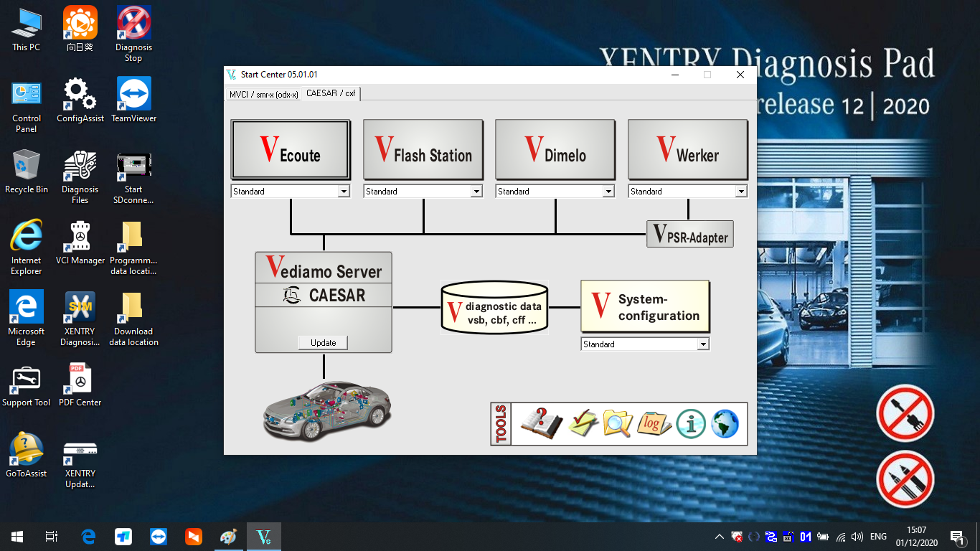The height and width of the screenshot is (551, 980).
Task: Open the checklist notepad tool
Action: [x=583, y=423]
